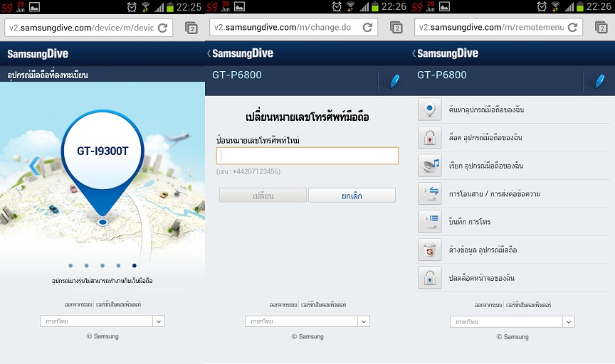Open the ภาษาไทย language dropdown on left screen
The width and height of the screenshot is (615, 364).
pos(102,321)
